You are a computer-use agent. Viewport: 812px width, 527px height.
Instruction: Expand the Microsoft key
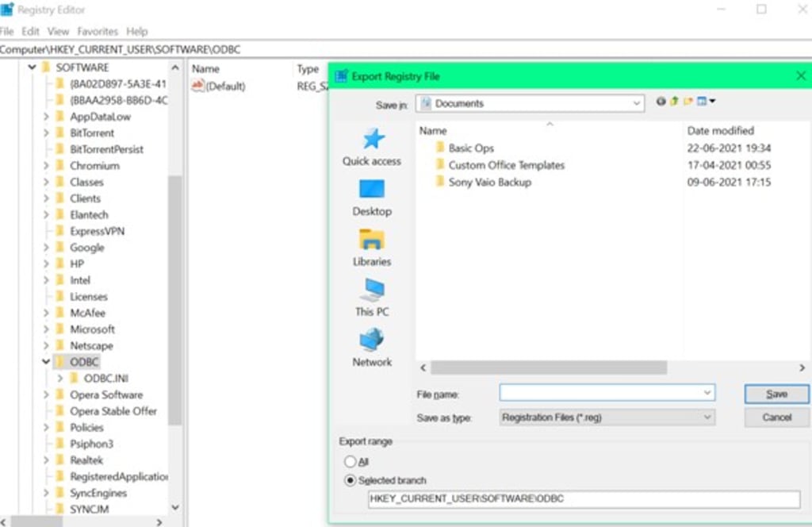pos(46,329)
